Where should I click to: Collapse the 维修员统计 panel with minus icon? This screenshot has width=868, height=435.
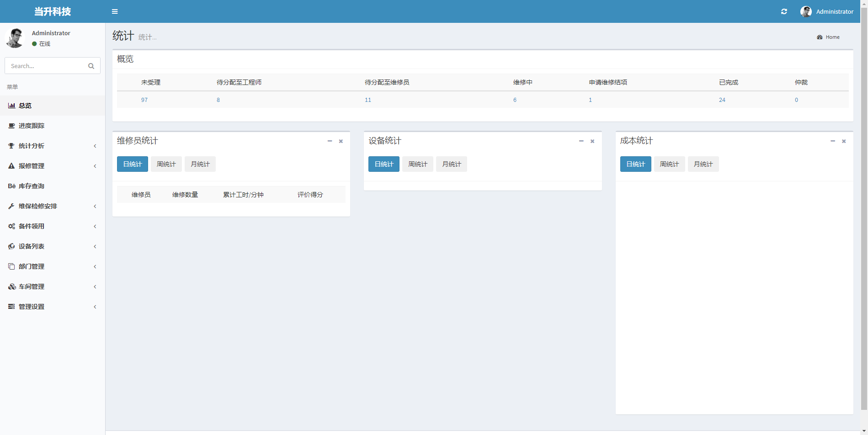tap(330, 141)
